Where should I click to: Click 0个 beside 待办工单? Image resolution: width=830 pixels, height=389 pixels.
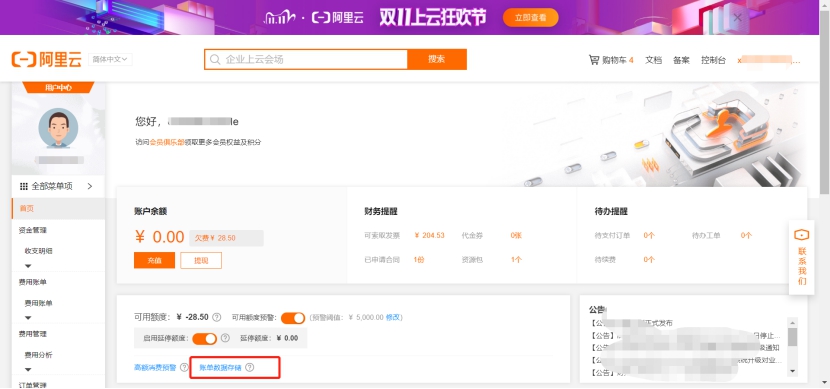point(746,236)
